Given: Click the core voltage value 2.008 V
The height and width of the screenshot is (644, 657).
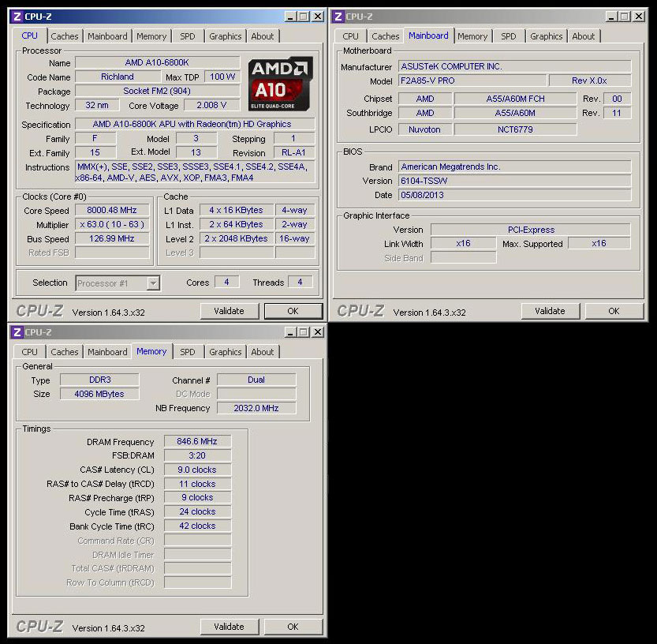Looking at the screenshot, I should [x=211, y=106].
